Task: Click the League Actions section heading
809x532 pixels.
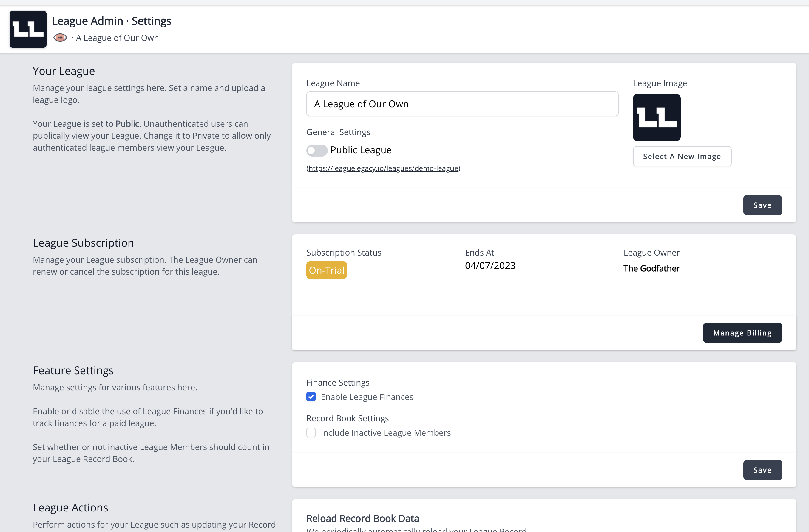Action: pyautogui.click(x=70, y=508)
